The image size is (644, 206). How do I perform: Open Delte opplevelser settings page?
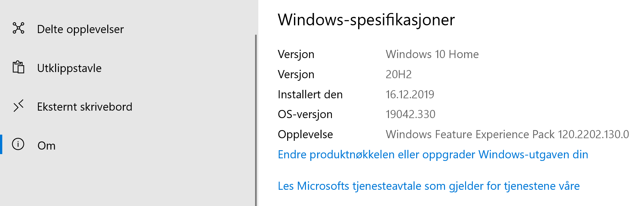80,29
